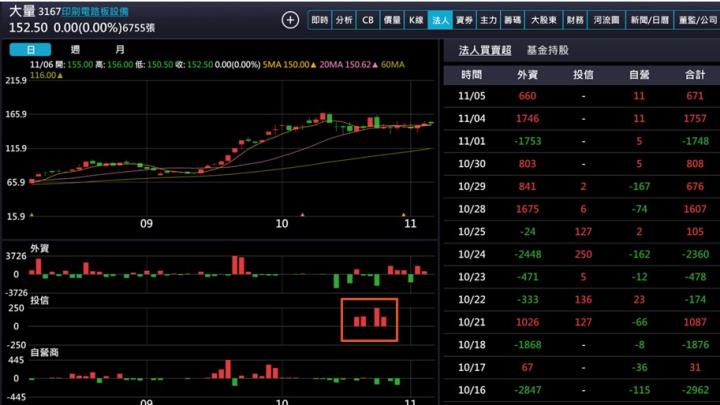
Task: Click the highlighted 投信 bars in chart
Action: [369, 320]
